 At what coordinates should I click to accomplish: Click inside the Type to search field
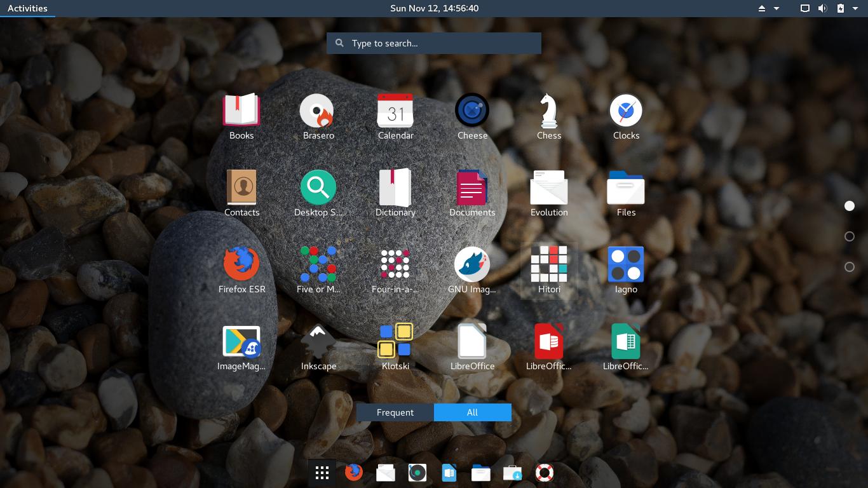coord(434,43)
